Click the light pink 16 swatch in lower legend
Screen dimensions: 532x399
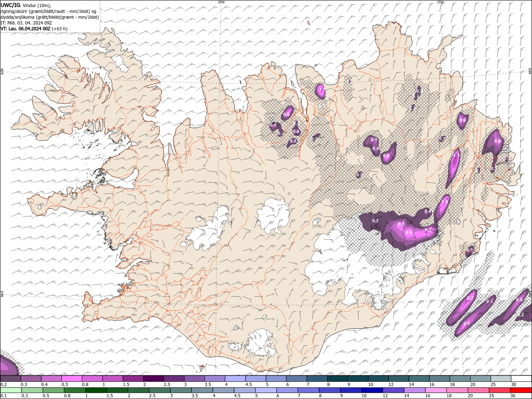(436, 390)
